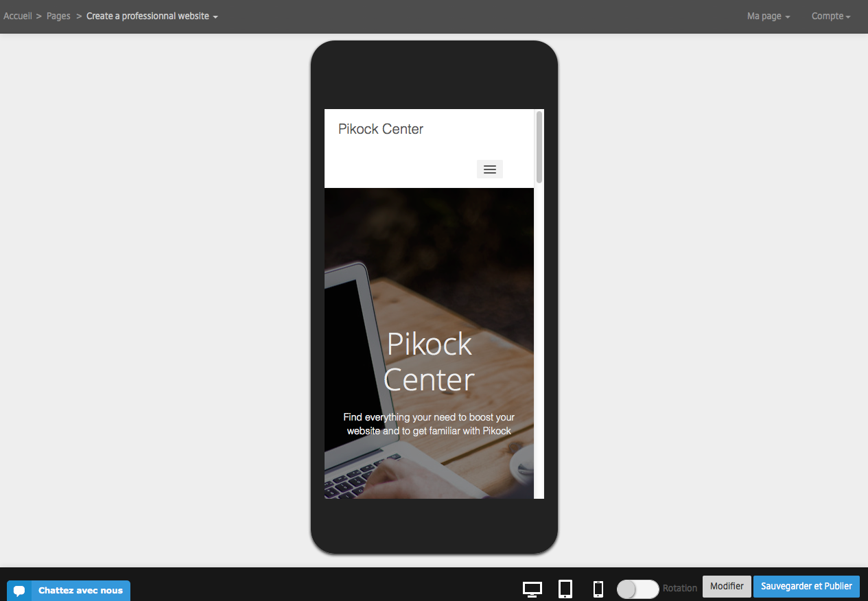Click the 'Pikock Center' site logo text

coord(381,129)
